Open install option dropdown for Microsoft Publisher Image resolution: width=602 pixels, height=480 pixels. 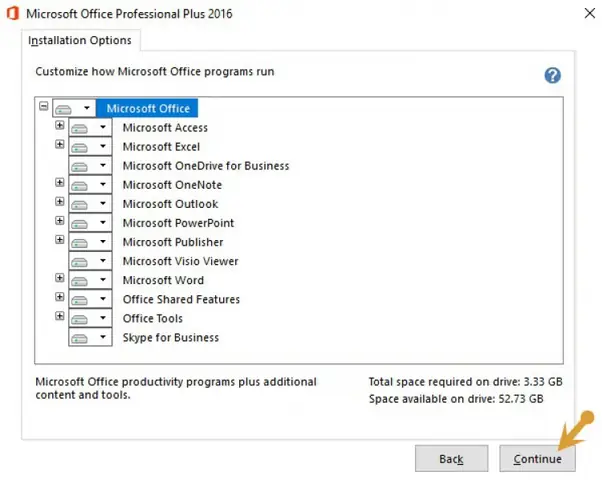pos(90,242)
